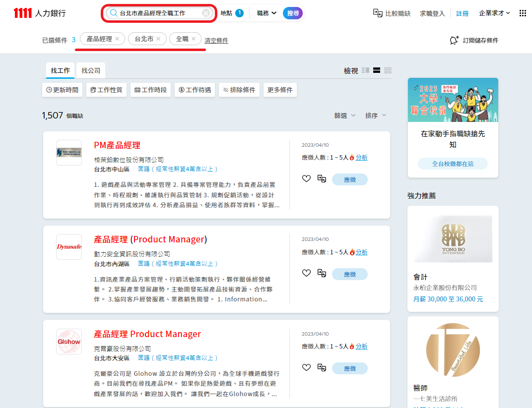Click the apps grid icon at top right
This screenshot has height=408, width=532.
point(523,12)
